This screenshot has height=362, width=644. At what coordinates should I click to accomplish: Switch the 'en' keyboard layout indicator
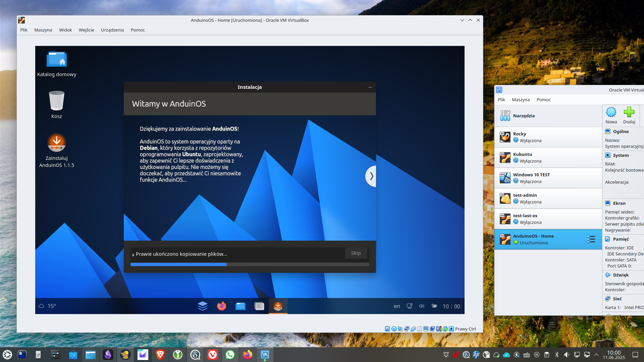397,306
